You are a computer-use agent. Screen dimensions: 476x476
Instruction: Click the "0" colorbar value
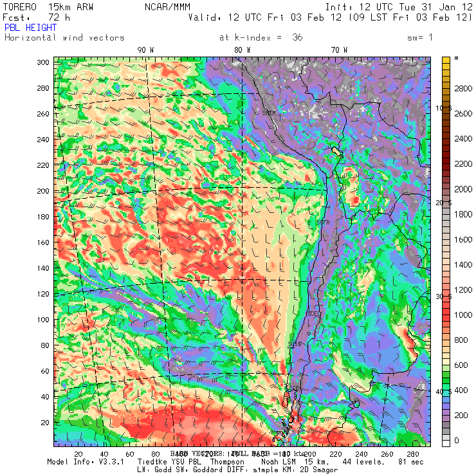click(457, 441)
